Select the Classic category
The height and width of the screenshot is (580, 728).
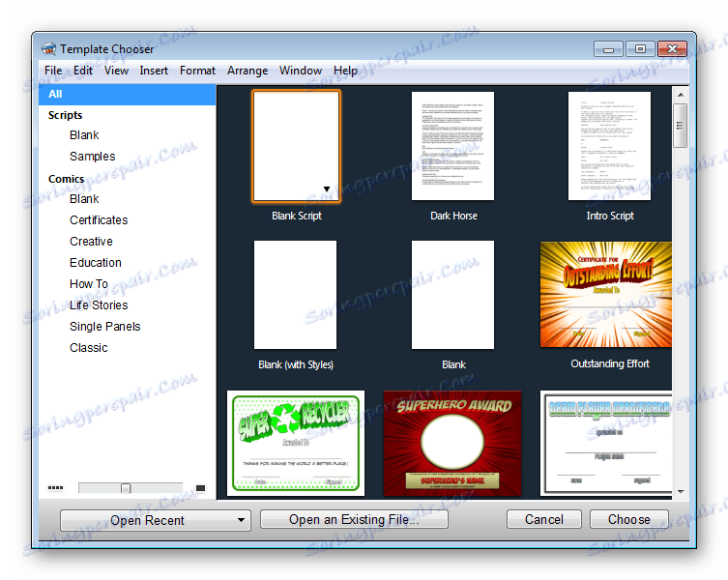tap(88, 348)
